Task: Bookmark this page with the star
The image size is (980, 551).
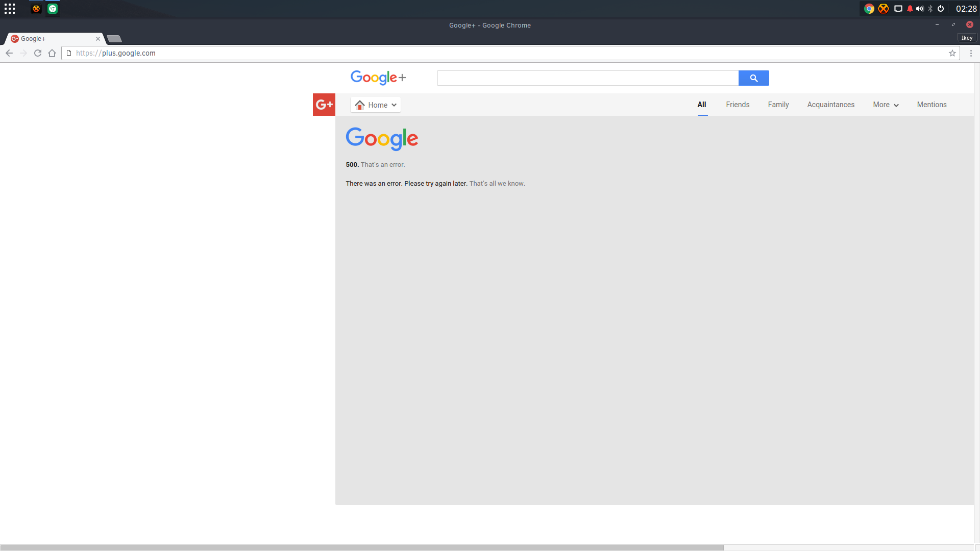Action: coord(952,53)
